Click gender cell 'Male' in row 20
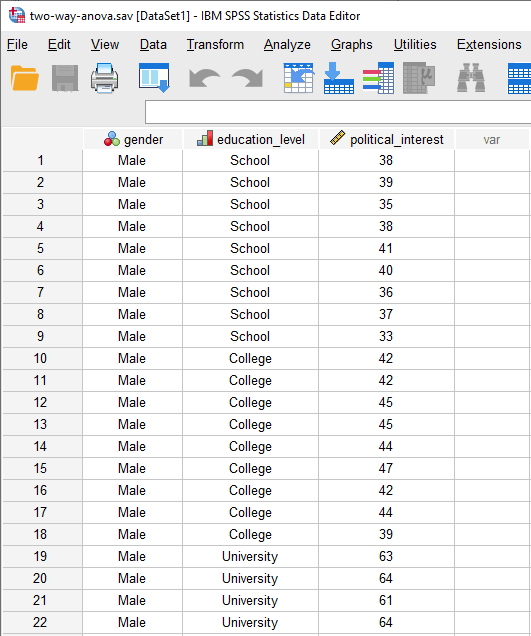 pos(132,578)
